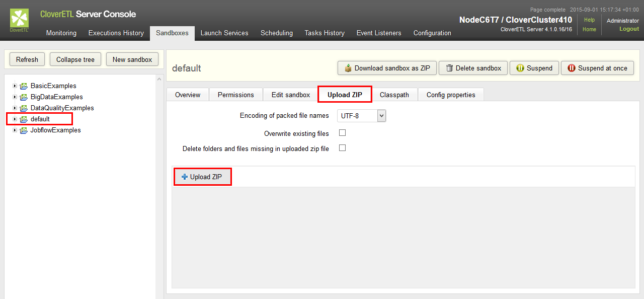Select the Upload ZIP tab
This screenshot has height=299, width=644.
click(345, 95)
